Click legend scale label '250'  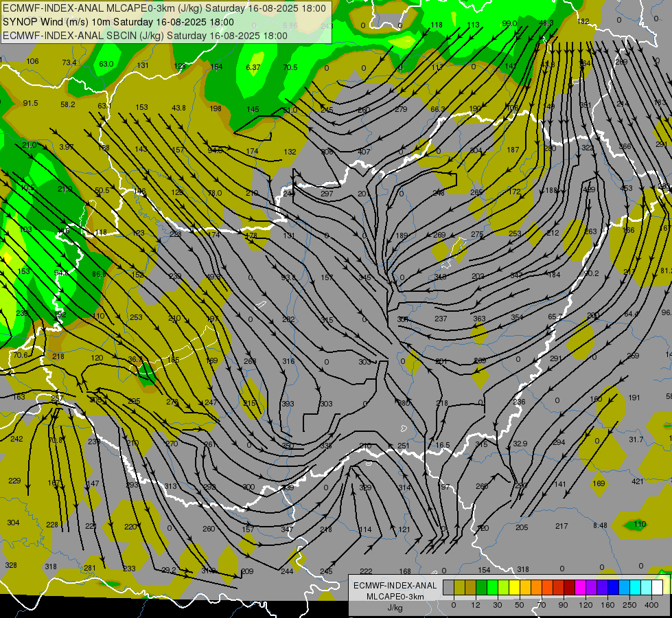[629, 605]
